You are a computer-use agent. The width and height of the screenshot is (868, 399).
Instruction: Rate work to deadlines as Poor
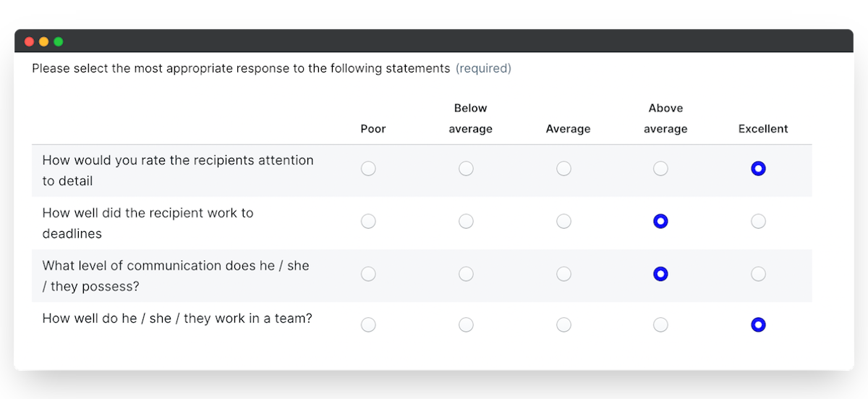tap(368, 222)
